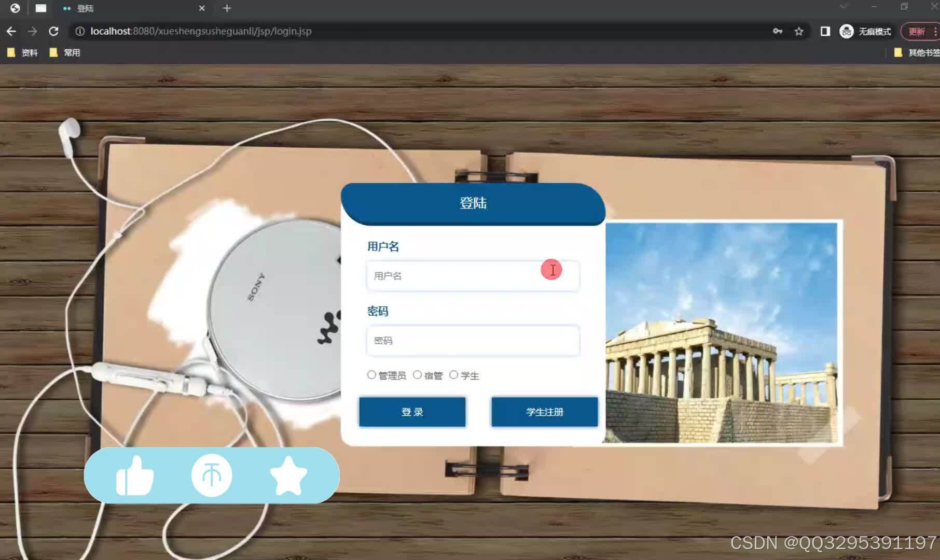Click the 更新 update button
The width and height of the screenshot is (940, 560).
pyautogui.click(x=917, y=32)
